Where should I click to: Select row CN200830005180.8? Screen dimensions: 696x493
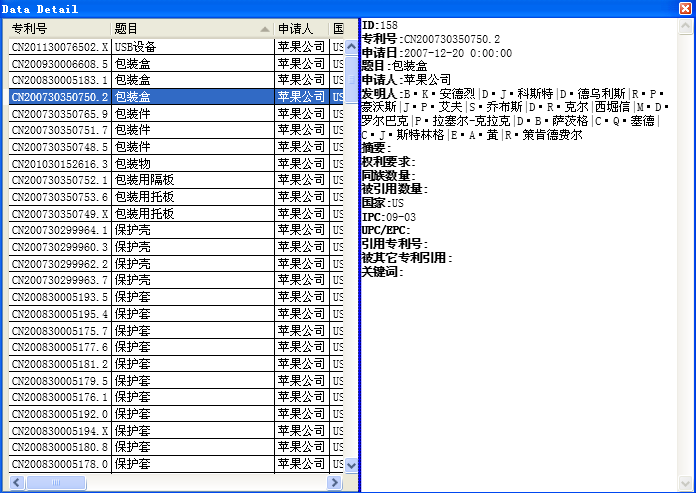(177, 447)
